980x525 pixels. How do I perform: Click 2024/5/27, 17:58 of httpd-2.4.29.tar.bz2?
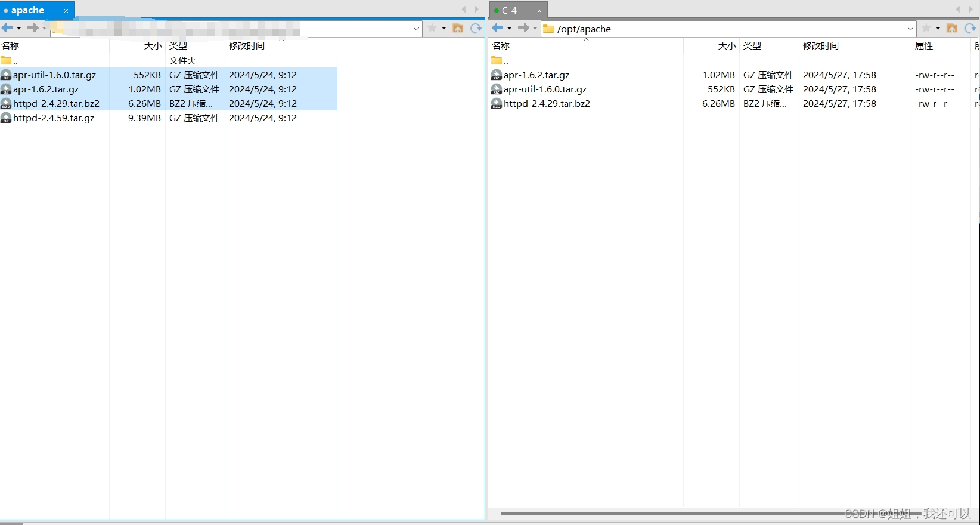839,103
